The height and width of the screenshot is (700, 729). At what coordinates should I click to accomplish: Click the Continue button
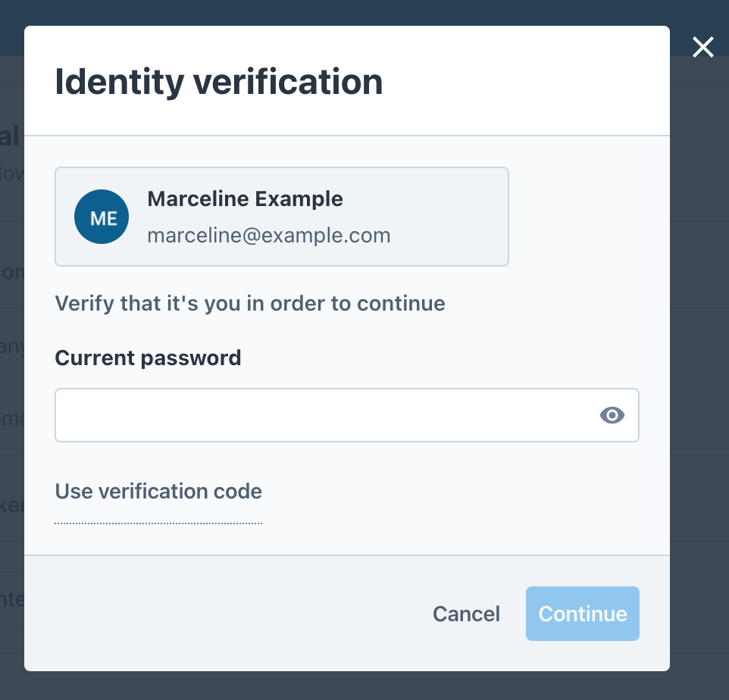coord(583,614)
